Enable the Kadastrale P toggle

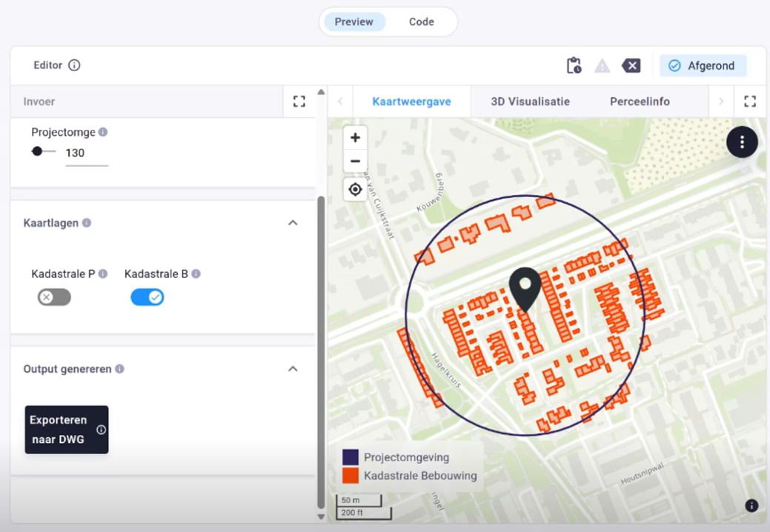pyautogui.click(x=54, y=297)
